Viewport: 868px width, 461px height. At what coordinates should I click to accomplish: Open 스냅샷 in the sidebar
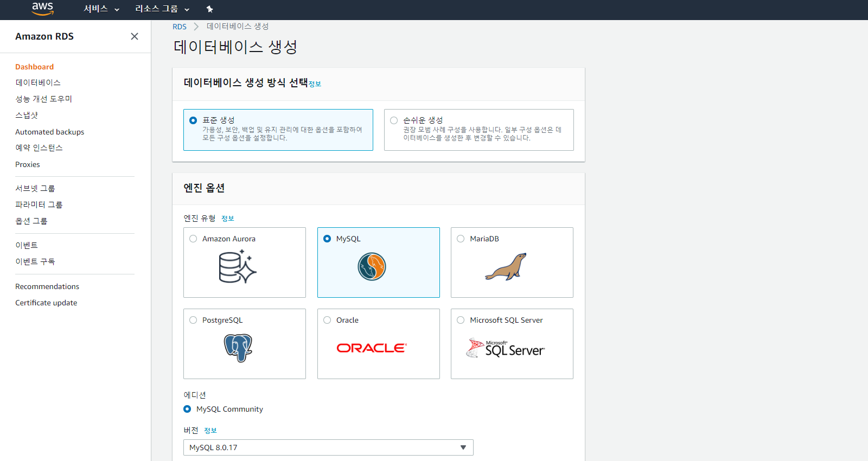pos(27,115)
